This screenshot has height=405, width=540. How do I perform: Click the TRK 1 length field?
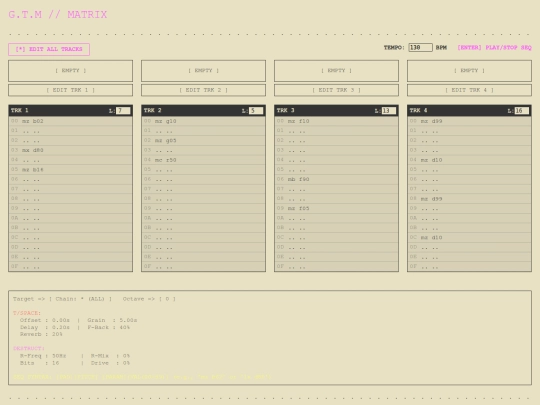[123, 111]
